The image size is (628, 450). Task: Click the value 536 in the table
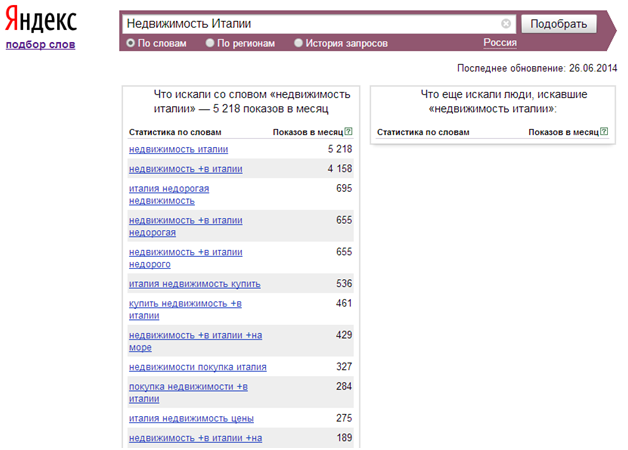click(x=344, y=283)
